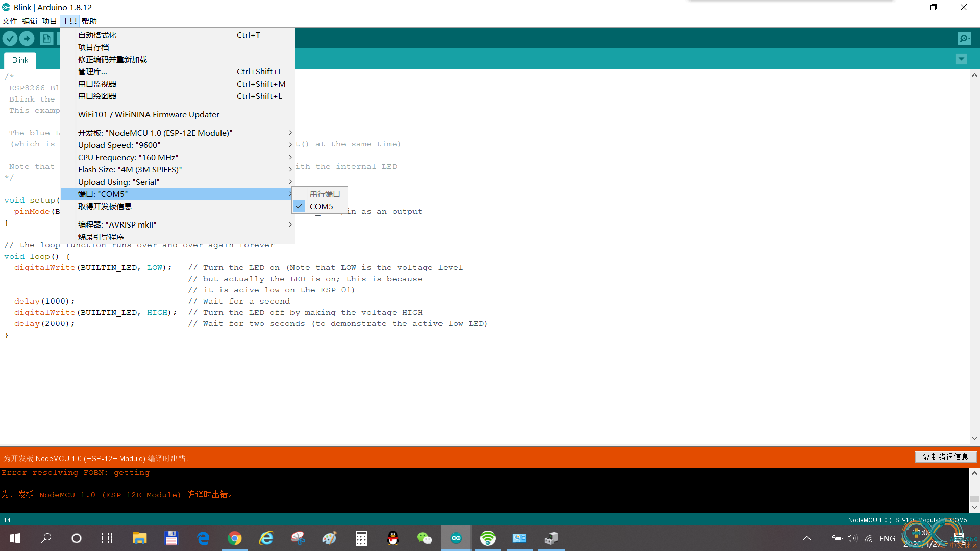Select 修正编码并重新加载 menu entry
The width and height of the screenshot is (980, 551).
(177, 59)
